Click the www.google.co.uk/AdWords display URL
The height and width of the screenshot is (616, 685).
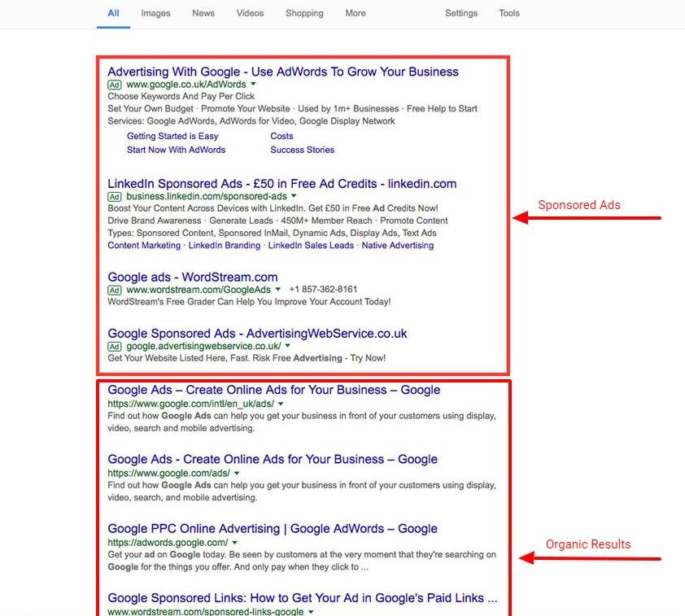[x=186, y=85]
